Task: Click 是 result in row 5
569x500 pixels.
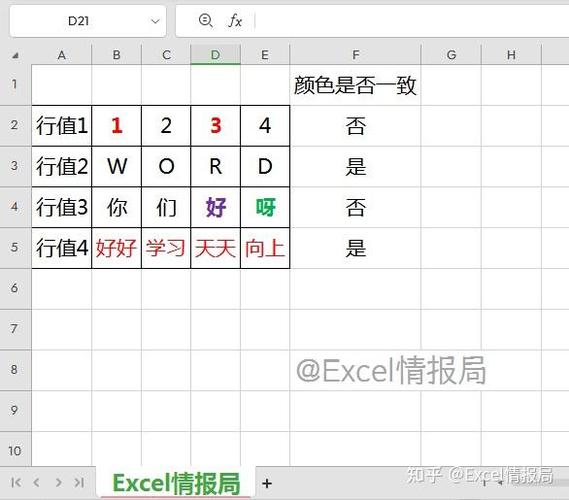Action: pos(355,248)
